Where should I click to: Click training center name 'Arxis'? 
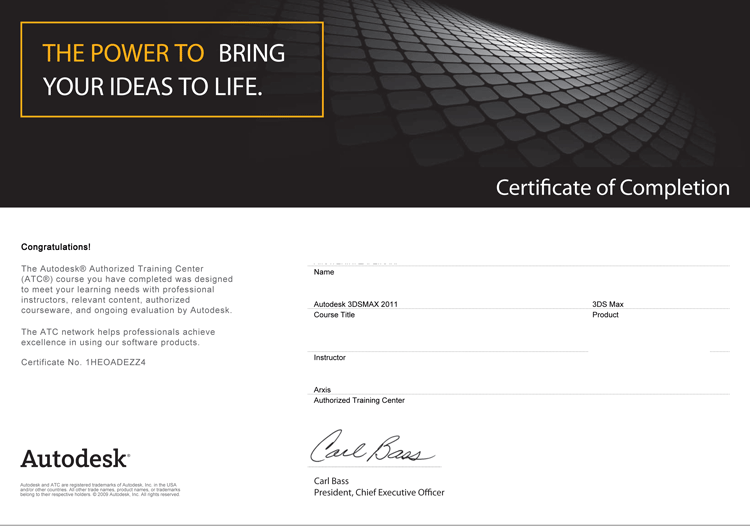[322, 389]
